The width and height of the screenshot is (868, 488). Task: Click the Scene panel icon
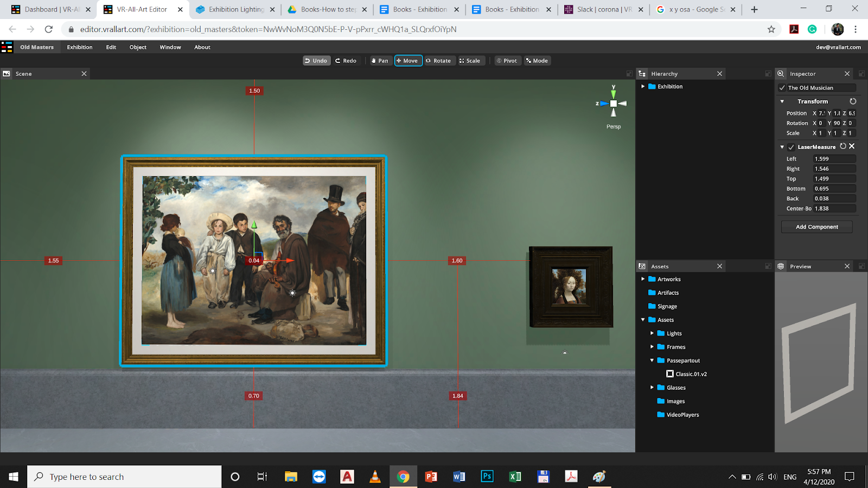(7, 74)
